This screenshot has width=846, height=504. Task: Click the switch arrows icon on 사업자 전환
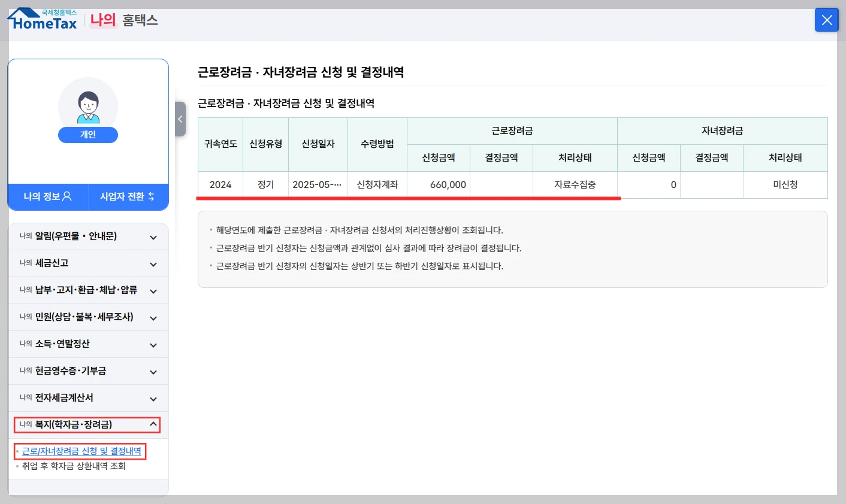click(153, 197)
